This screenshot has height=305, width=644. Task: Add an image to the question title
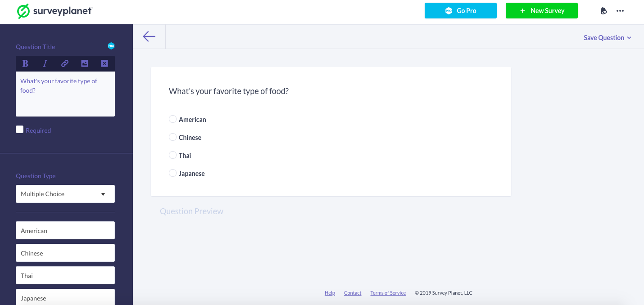click(85, 63)
